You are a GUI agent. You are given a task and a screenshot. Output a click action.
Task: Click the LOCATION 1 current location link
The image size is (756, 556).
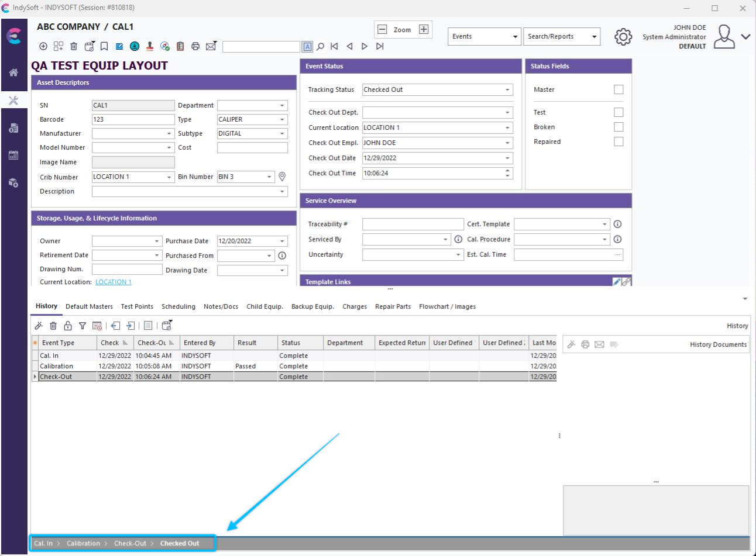pos(114,282)
